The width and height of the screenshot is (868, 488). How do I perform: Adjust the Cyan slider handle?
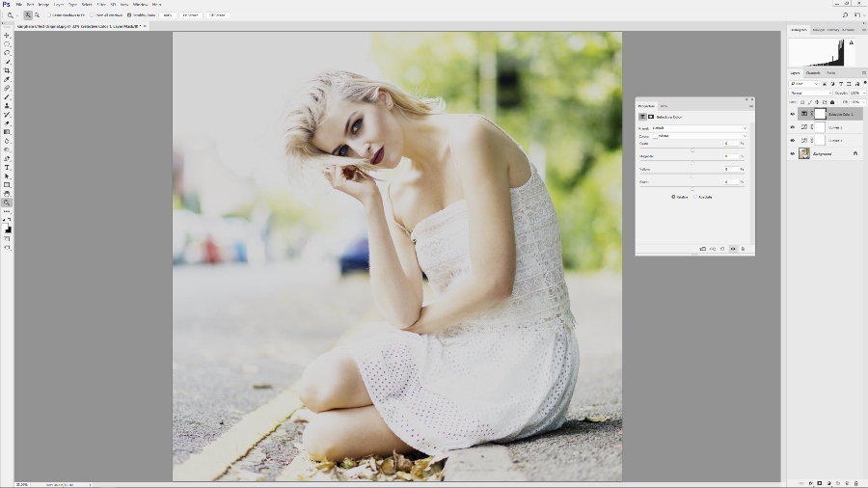(692, 150)
